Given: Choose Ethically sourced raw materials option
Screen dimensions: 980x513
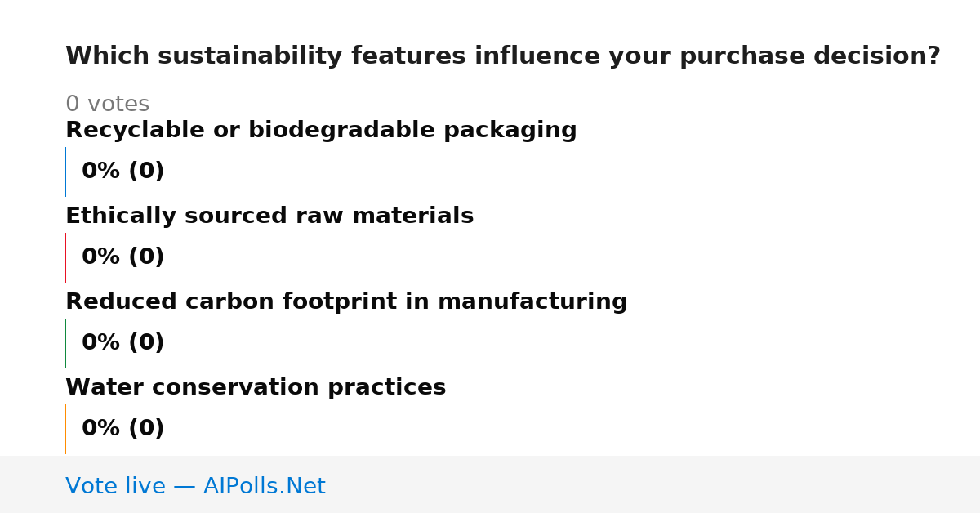Looking at the screenshot, I should [x=269, y=216].
